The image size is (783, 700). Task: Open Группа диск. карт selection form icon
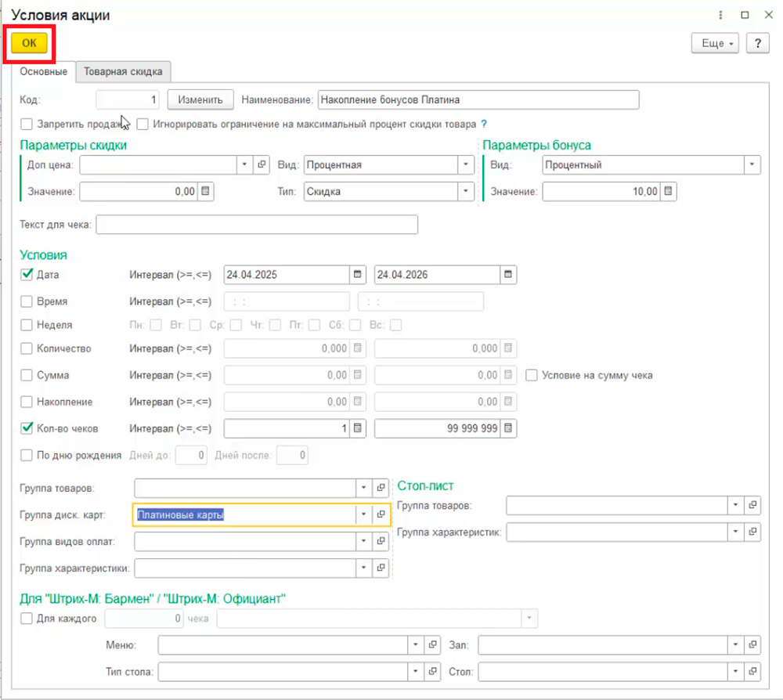(381, 514)
